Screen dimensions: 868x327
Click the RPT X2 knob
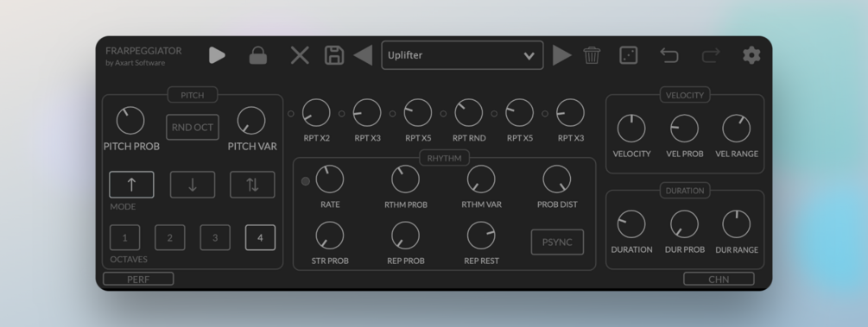(316, 113)
